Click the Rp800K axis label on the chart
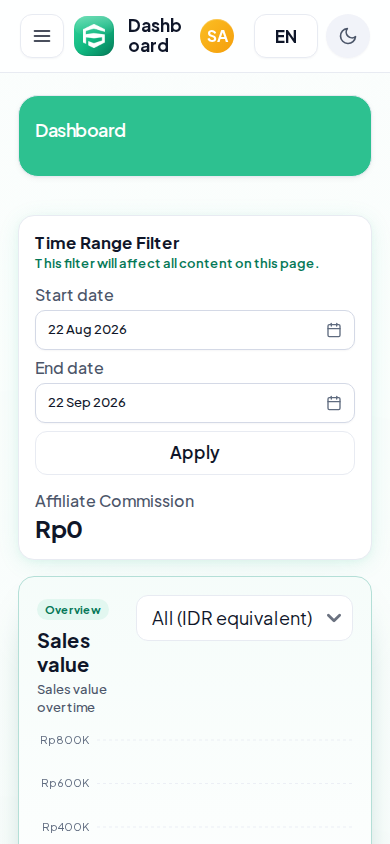Image resolution: width=390 pixels, height=844 pixels. pyautogui.click(x=65, y=740)
